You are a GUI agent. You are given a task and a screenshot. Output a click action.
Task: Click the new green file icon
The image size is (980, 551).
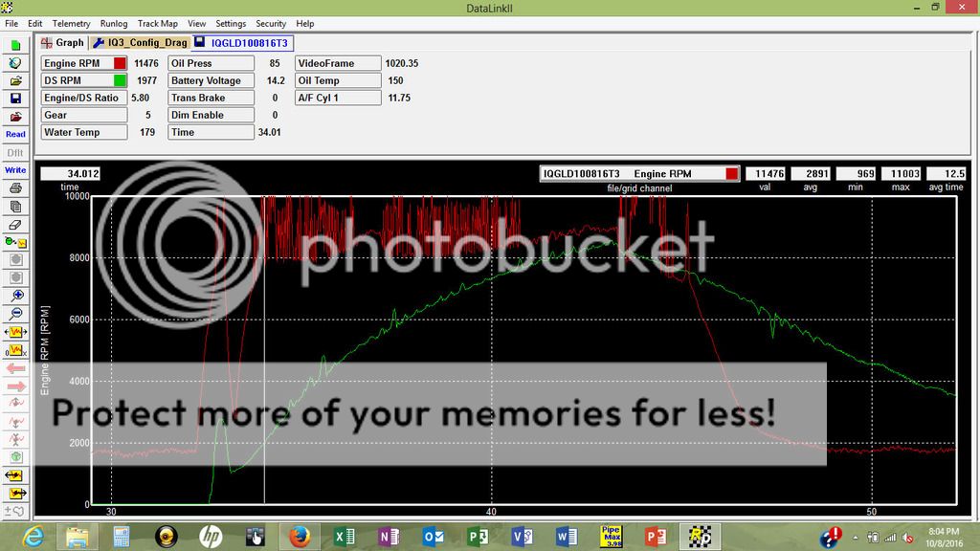pos(15,45)
